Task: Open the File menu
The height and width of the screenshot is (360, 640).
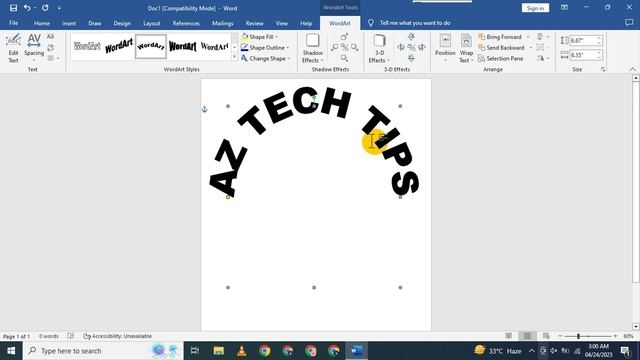Action: [13, 23]
